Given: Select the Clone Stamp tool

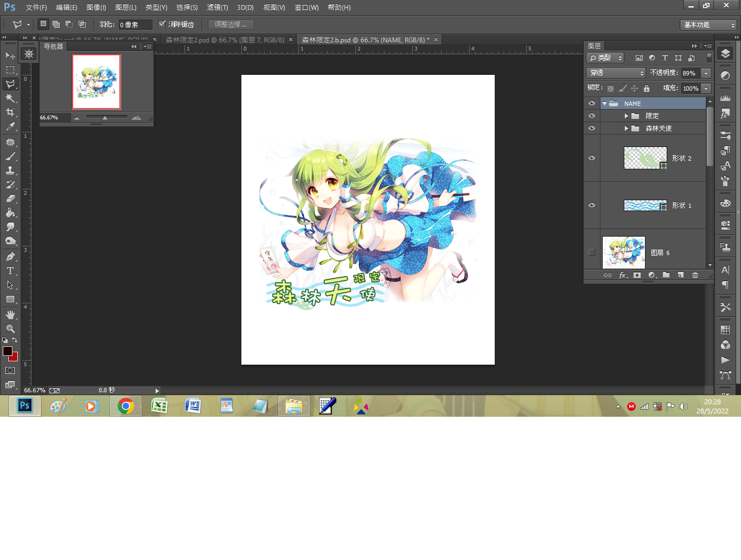Looking at the screenshot, I should 10,170.
